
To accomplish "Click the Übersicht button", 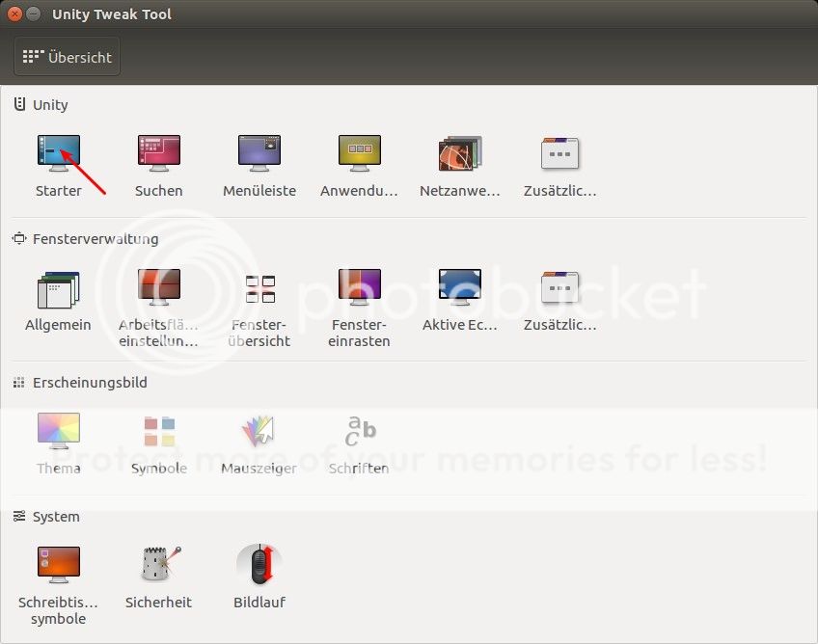I will click(67, 56).
